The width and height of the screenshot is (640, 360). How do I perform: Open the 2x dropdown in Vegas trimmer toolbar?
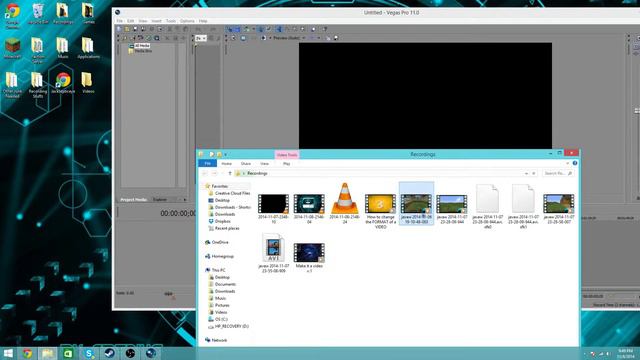tap(201, 38)
